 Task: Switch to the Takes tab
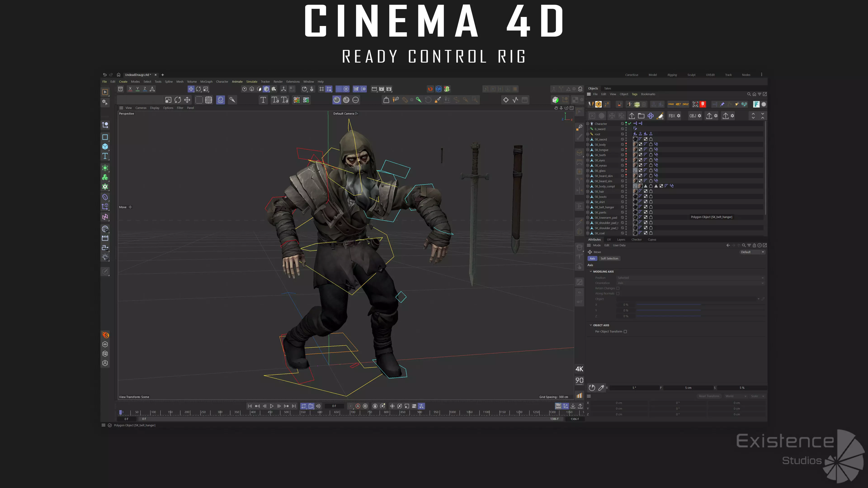pos(607,89)
